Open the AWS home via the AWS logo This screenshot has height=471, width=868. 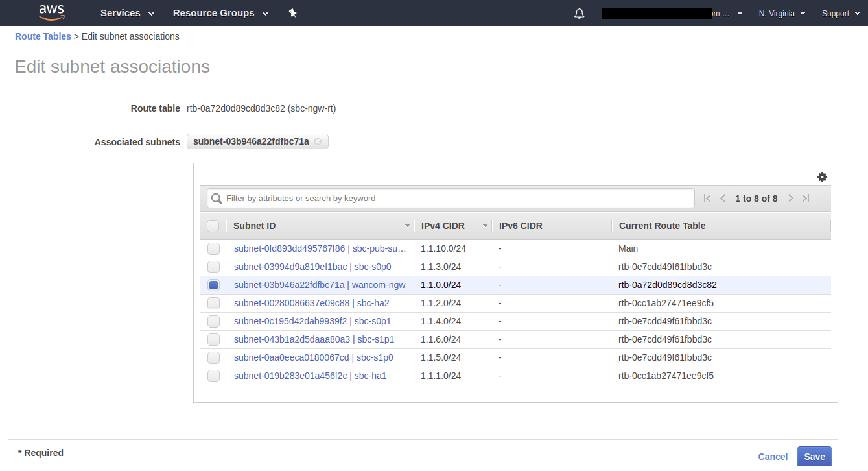(51, 12)
